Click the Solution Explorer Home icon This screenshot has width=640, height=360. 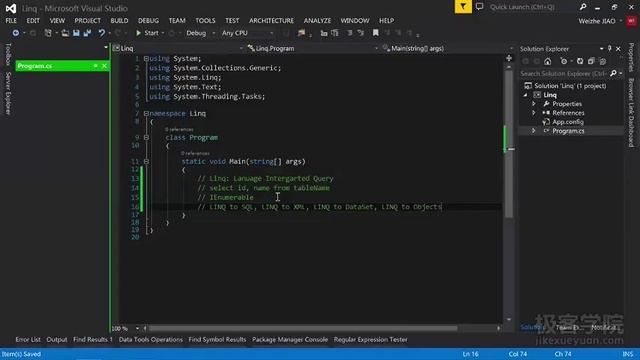pyautogui.click(x=548, y=61)
